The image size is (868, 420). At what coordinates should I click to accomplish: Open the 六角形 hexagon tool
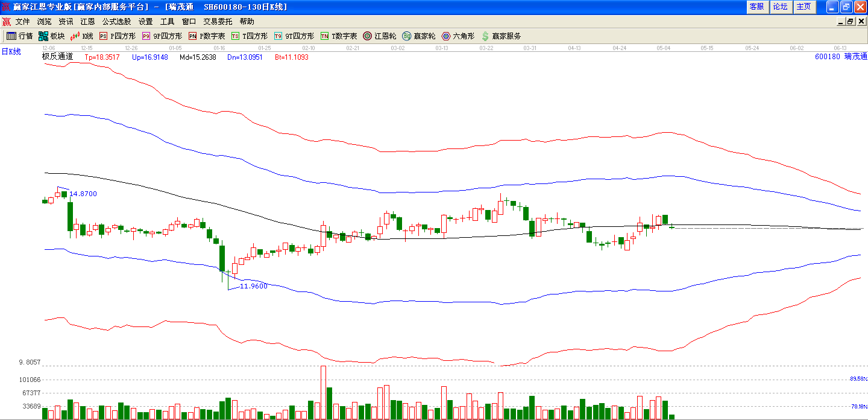click(x=458, y=36)
